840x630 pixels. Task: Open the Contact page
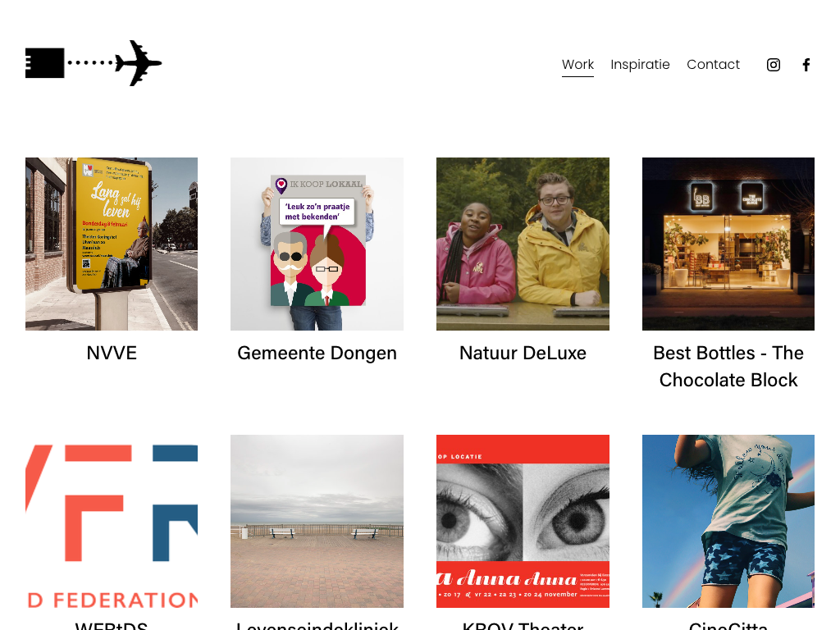pos(713,64)
